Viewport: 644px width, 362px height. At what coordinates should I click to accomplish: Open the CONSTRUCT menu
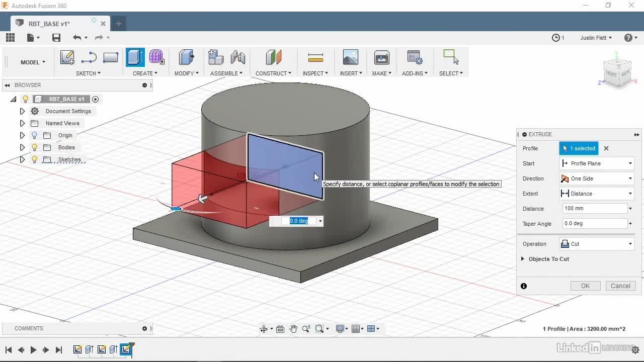click(x=273, y=73)
